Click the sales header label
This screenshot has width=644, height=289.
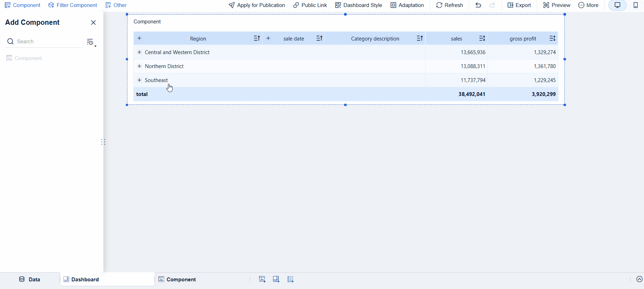click(456, 39)
